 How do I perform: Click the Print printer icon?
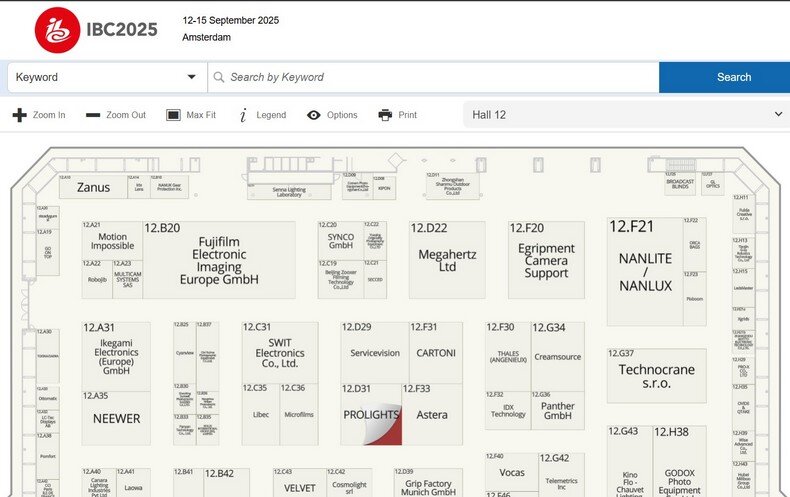[x=385, y=115]
